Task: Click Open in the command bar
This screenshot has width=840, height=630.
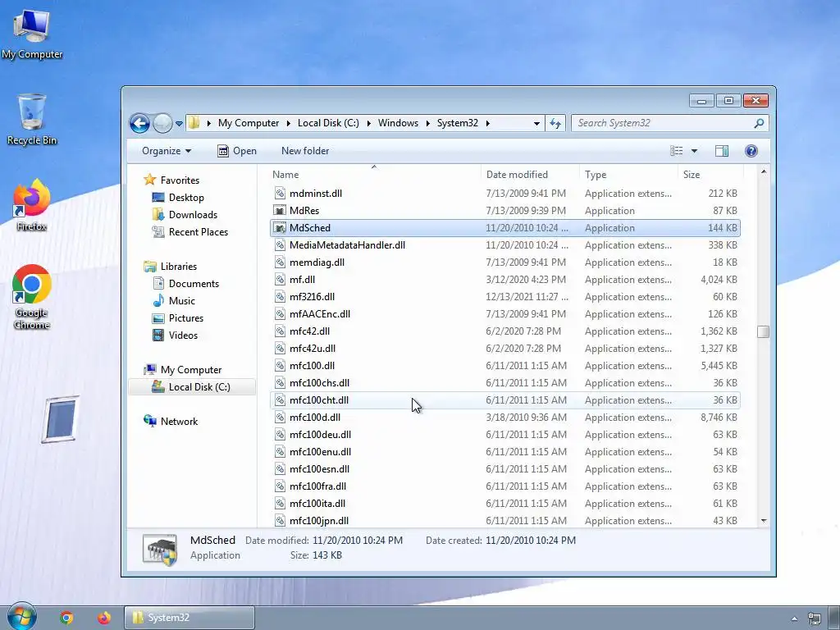Action: pos(237,151)
